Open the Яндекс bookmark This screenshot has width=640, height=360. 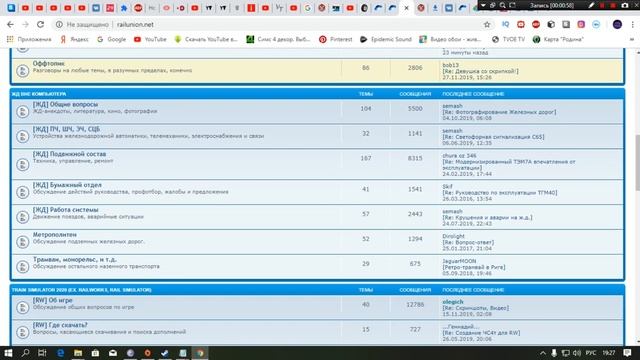pyautogui.click(x=74, y=39)
